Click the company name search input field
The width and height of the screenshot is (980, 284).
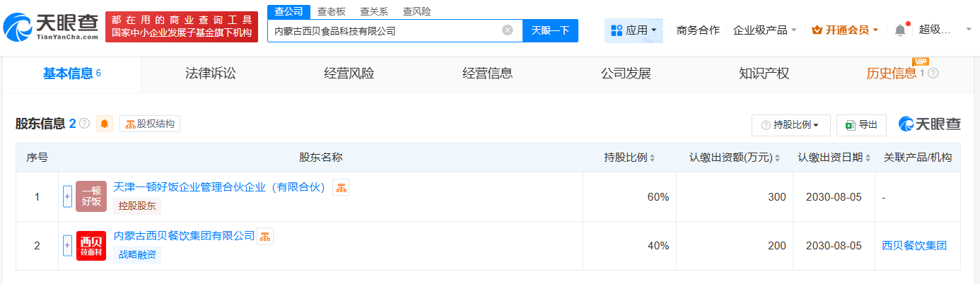(385, 30)
